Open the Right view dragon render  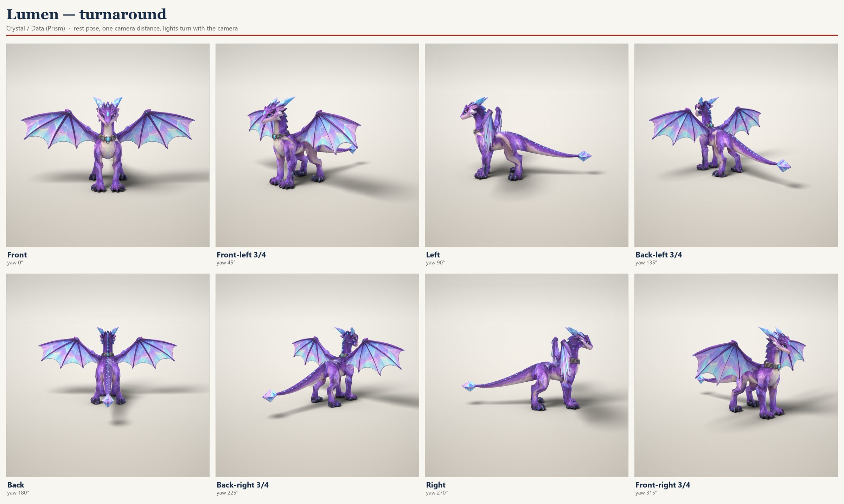pyautogui.click(x=526, y=375)
